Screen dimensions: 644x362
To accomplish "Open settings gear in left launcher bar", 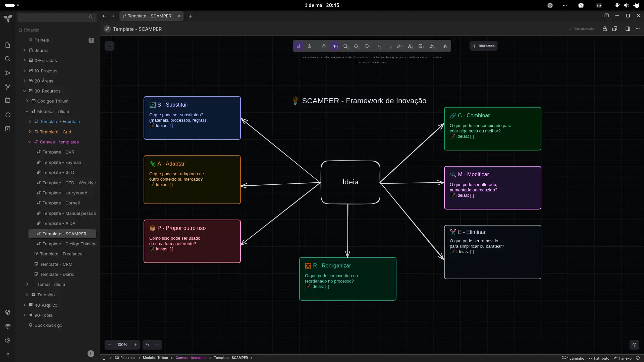I will (8, 341).
